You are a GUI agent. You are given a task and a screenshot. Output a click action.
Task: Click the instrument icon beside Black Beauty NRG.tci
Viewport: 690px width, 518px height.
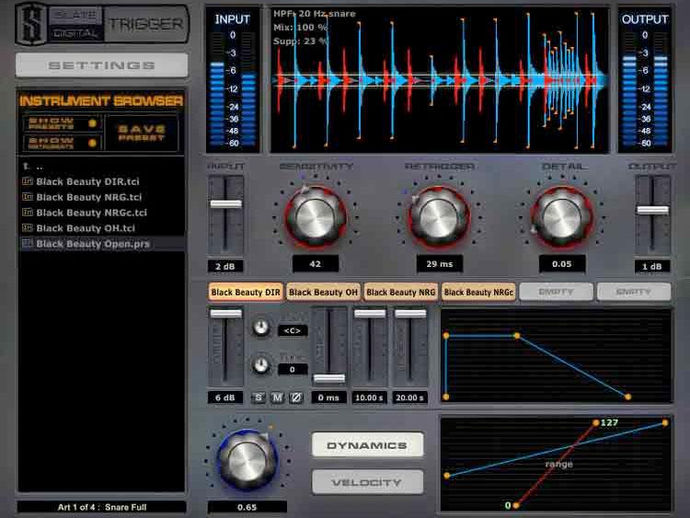click(x=27, y=197)
